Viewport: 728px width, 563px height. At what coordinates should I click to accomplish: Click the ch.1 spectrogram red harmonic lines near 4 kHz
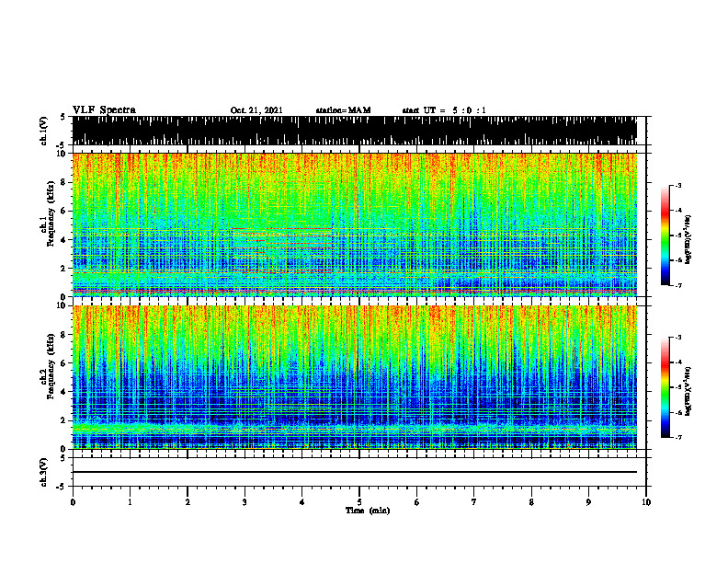pyautogui.click(x=282, y=238)
